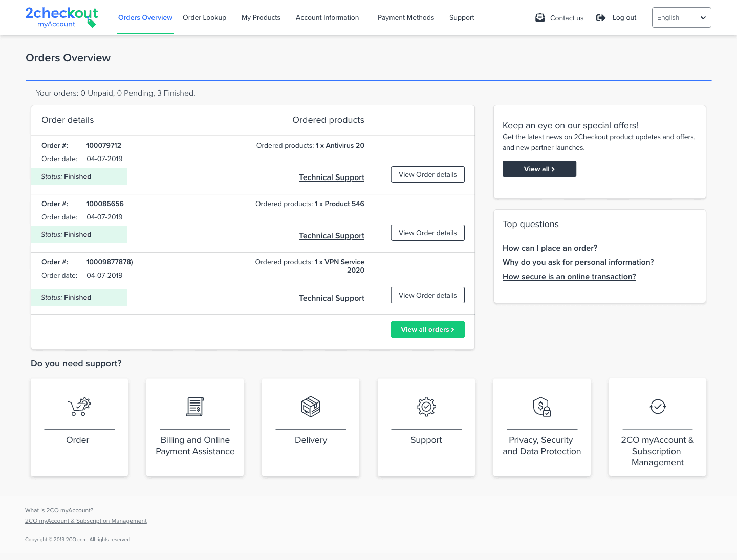Viewport: 737px width, 560px height.
Task: Navigate to Payment Methods
Action: pyautogui.click(x=406, y=17)
